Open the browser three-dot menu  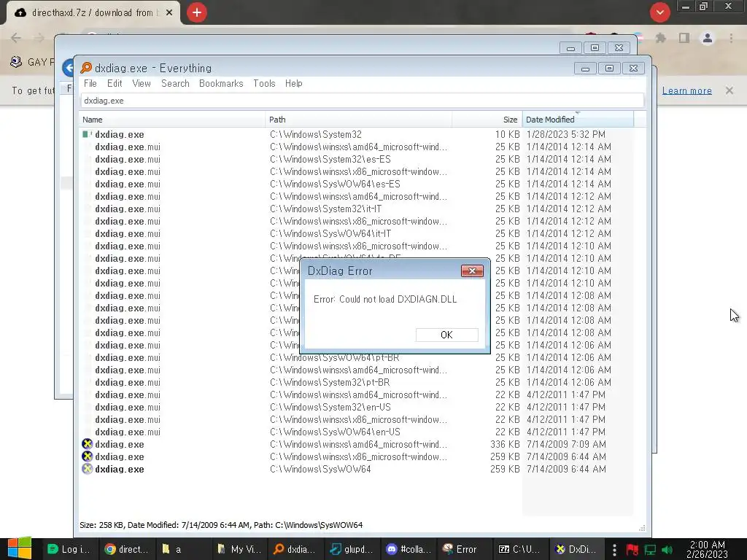(731, 38)
